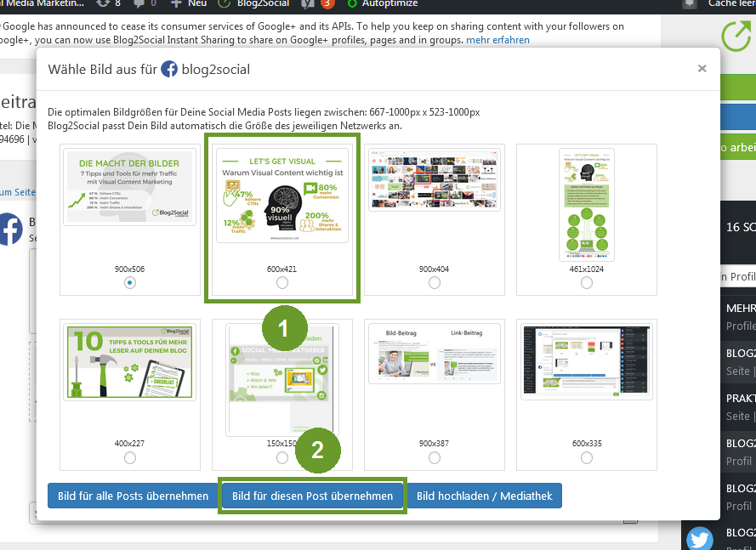Pick the Let's Get Visual thumbnail
Image resolution: width=756 pixels, height=550 pixels.
282,196
